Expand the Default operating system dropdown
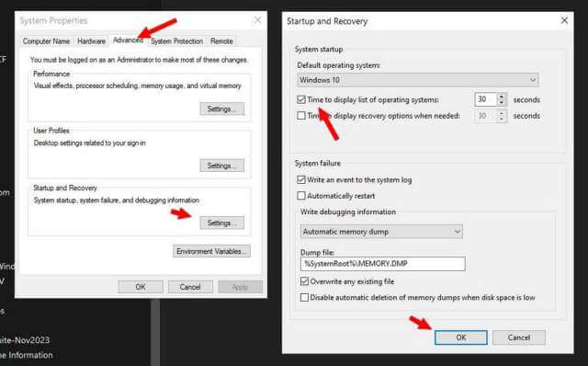Image resolution: width=588 pixels, height=366 pixels. pos(418,80)
